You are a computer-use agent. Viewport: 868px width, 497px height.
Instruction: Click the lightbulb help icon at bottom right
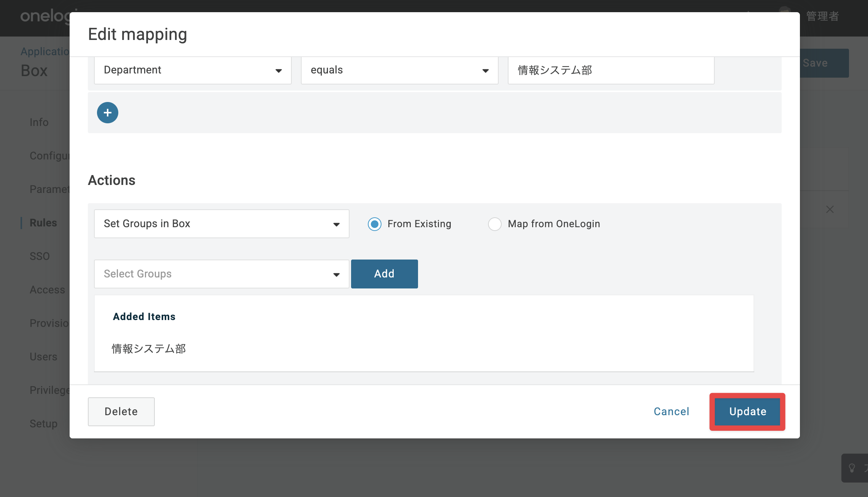[x=852, y=468]
